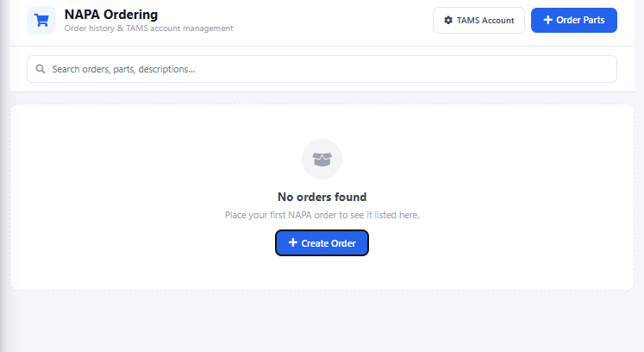This screenshot has width=644, height=352.
Task: Click the empty box placeholder icon
Action: (x=322, y=159)
